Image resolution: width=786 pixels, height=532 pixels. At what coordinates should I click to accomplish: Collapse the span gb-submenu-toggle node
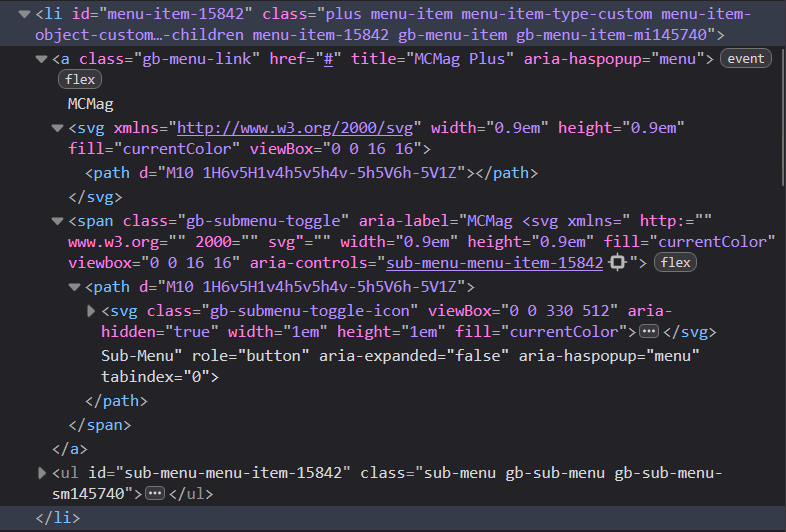58,221
